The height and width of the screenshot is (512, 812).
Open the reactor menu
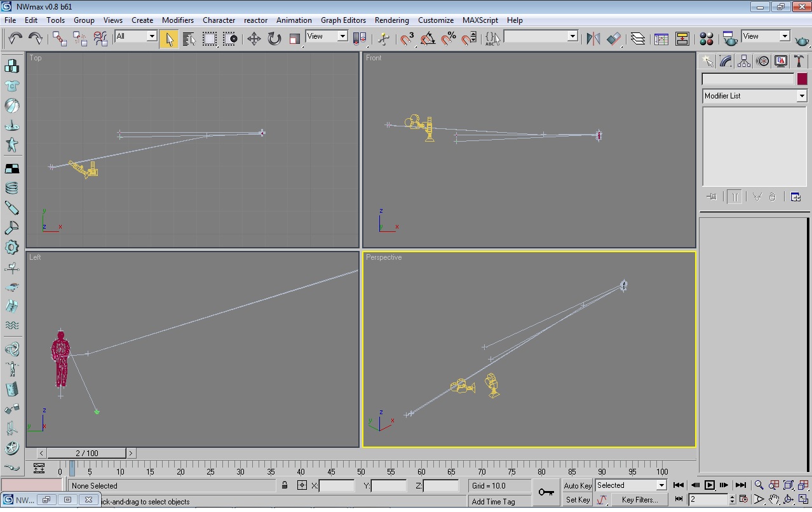tap(255, 20)
